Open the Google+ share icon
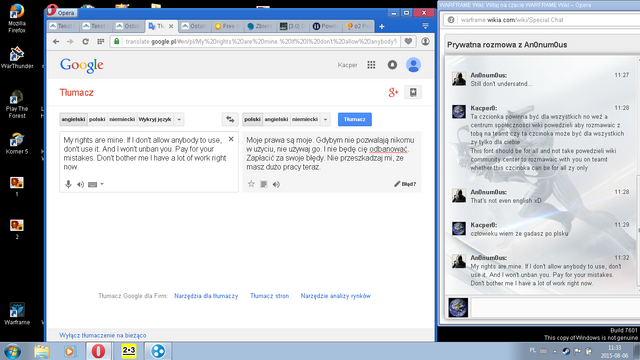640x360 pixels. tap(393, 93)
